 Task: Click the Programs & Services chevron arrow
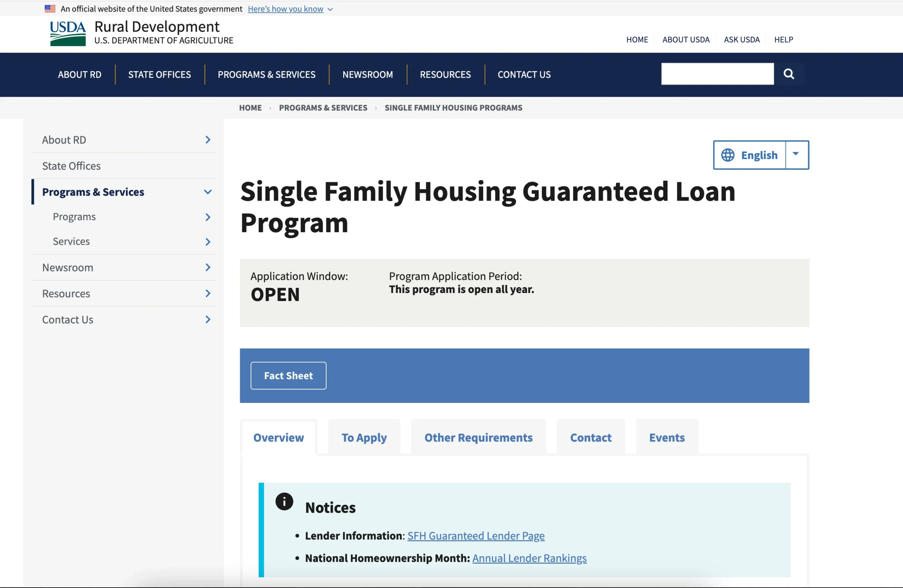[208, 191]
